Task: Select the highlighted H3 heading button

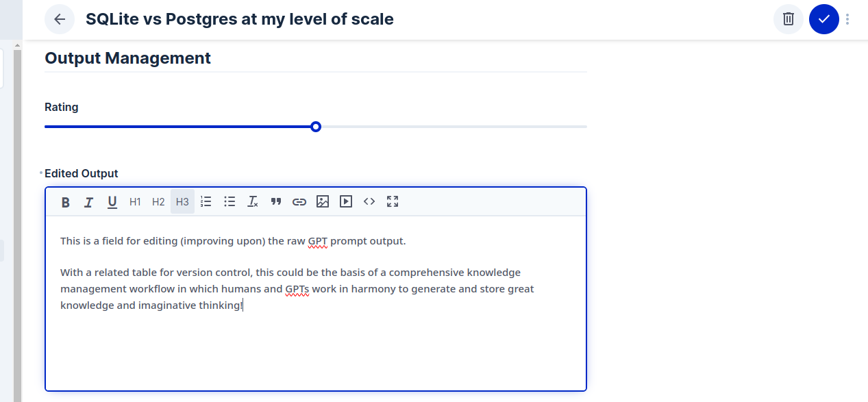Action: click(182, 202)
